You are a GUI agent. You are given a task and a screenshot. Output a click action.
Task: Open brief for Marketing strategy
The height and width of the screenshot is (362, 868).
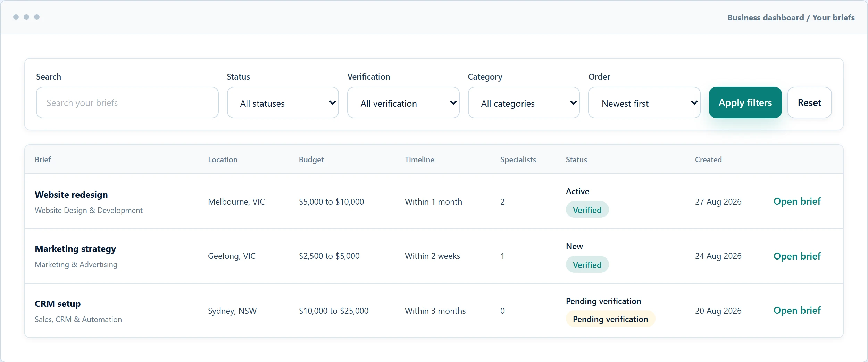pyautogui.click(x=797, y=256)
